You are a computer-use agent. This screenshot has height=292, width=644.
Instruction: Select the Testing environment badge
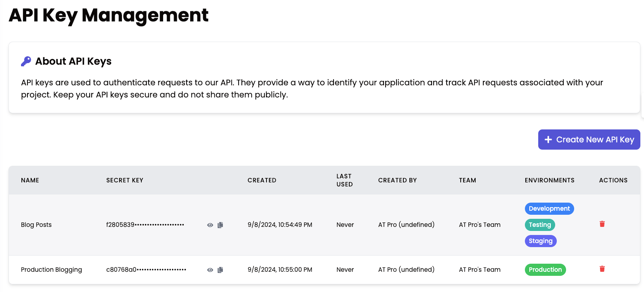[x=540, y=224]
